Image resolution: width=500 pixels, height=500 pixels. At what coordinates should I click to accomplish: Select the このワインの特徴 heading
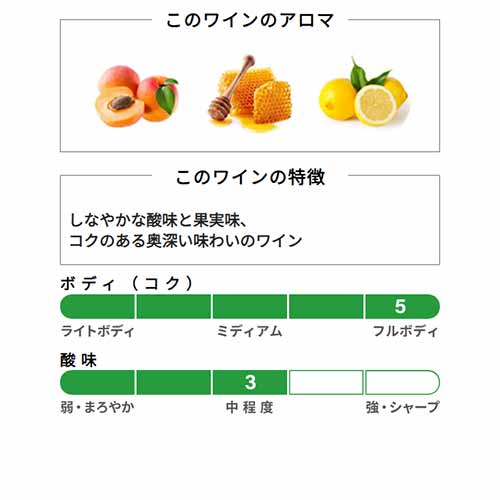[250, 177]
